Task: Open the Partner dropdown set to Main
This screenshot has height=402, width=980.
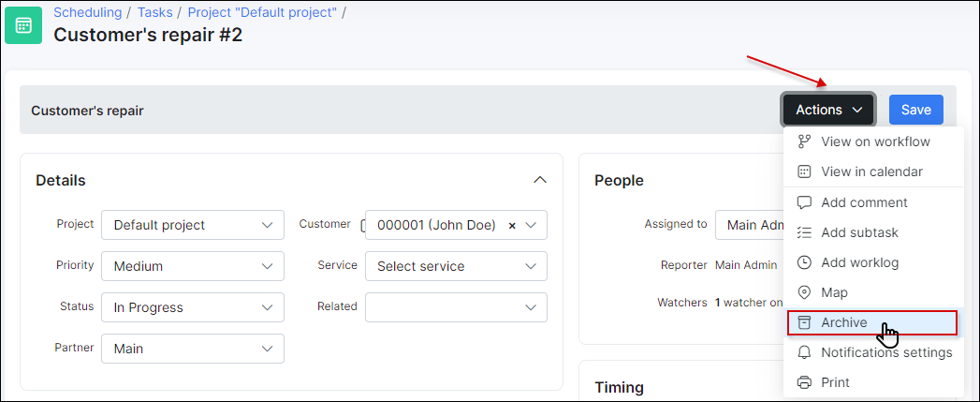Action: point(193,349)
